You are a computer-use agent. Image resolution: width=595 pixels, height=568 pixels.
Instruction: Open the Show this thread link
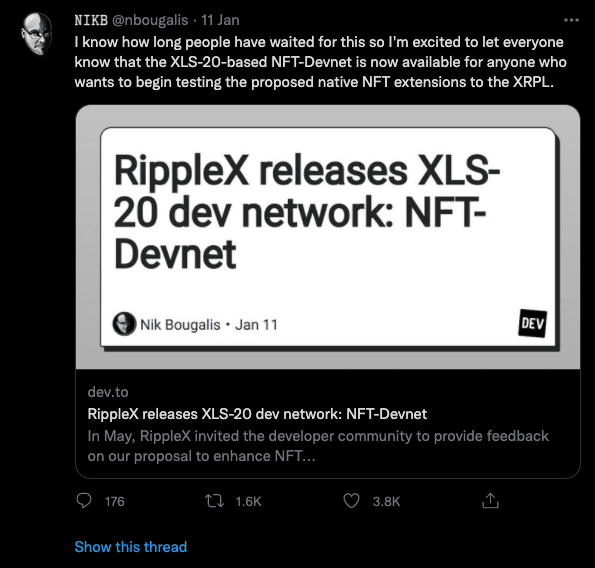coord(131,547)
